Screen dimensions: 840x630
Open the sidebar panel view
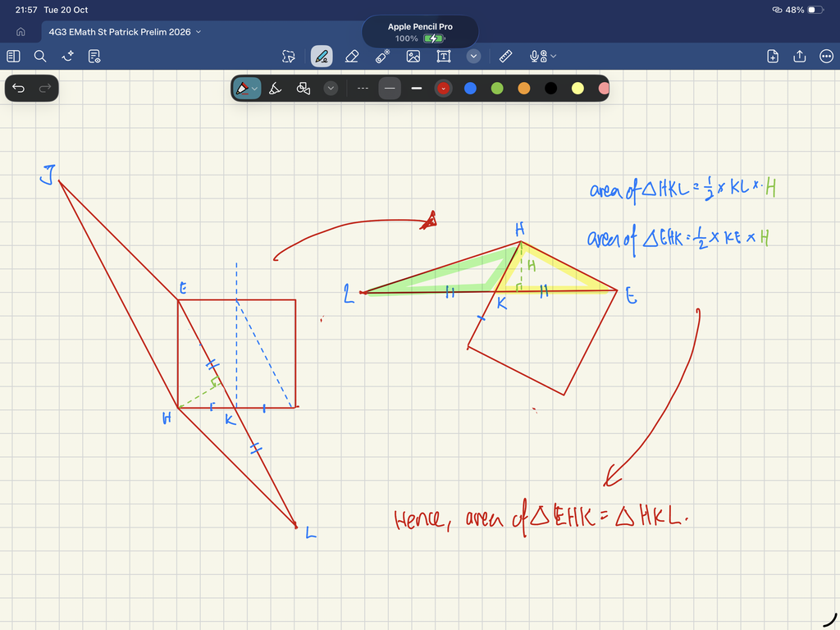tap(13, 57)
